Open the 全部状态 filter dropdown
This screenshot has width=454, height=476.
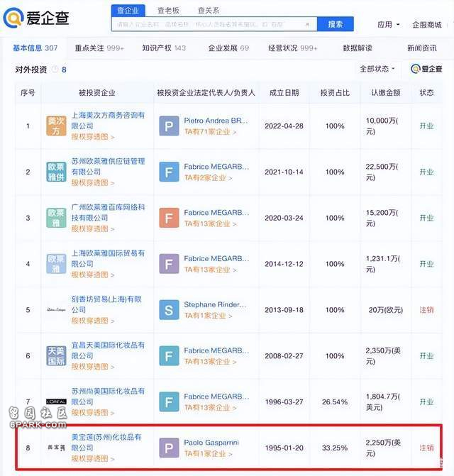pos(377,69)
